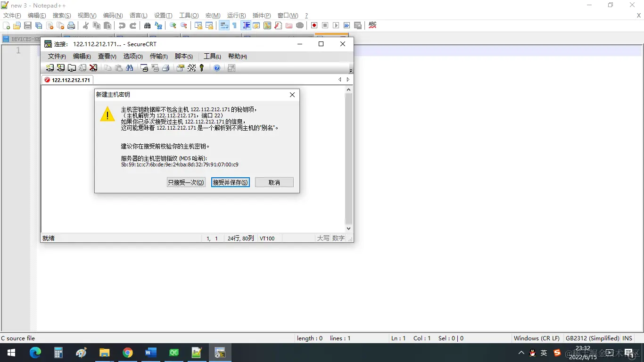Open Microsoft Edge from taskbar
The image size is (644, 362).
(x=35, y=353)
